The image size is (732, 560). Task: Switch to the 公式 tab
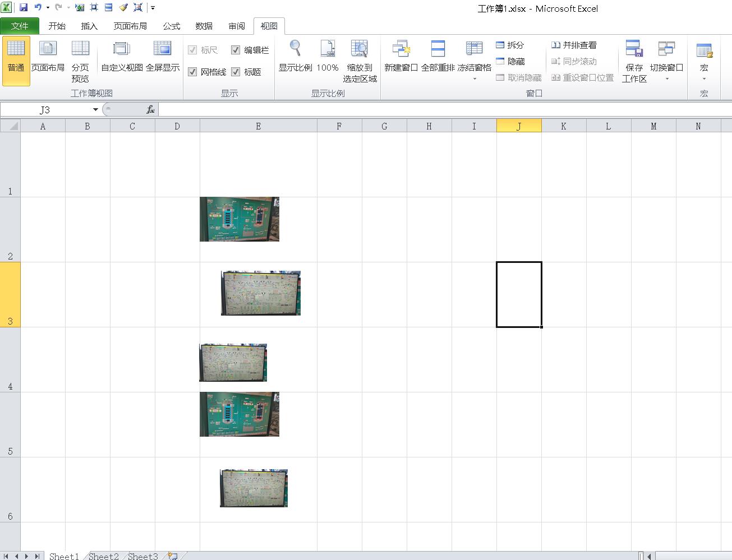point(172,26)
